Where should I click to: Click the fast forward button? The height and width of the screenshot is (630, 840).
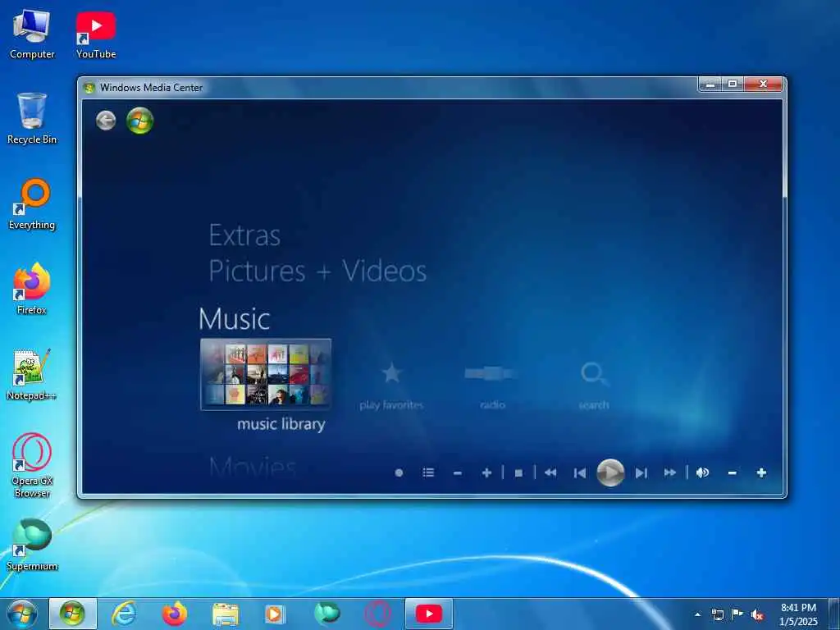pos(669,472)
